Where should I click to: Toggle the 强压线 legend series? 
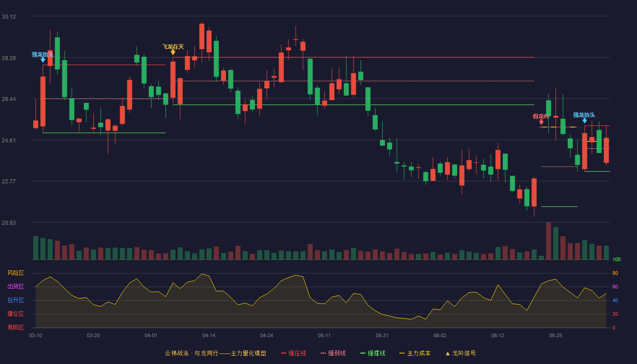(x=294, y=353)
